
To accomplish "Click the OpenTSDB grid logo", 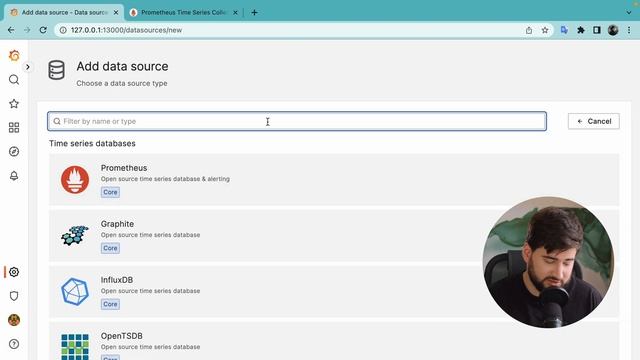I will (75, 347).
